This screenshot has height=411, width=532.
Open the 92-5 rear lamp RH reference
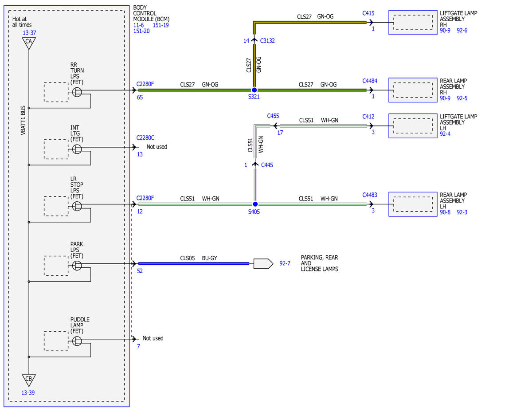point(462,98)
